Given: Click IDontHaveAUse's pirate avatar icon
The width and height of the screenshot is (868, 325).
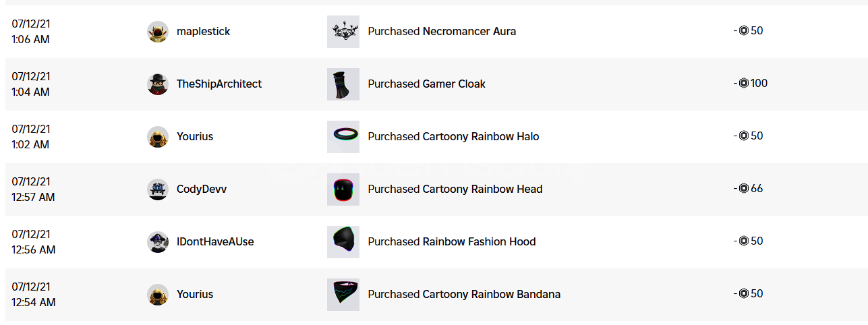Looking at the screenshot, I should (x=158, y=242).
